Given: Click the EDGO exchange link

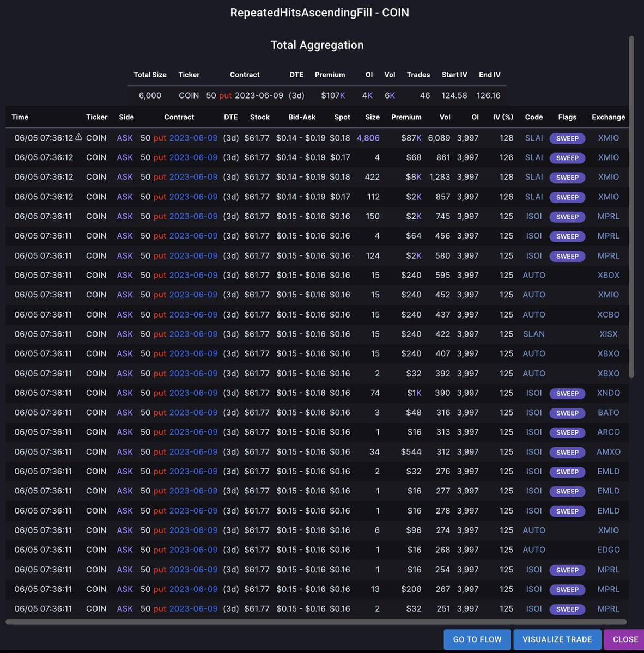Looking at the screenshot, I should [x=608, y=550].
